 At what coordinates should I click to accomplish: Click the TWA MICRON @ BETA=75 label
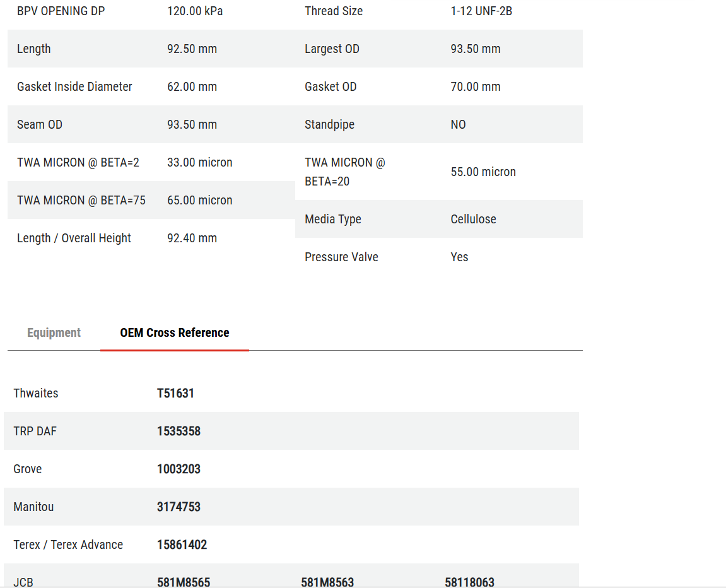(x=81, y=200)
